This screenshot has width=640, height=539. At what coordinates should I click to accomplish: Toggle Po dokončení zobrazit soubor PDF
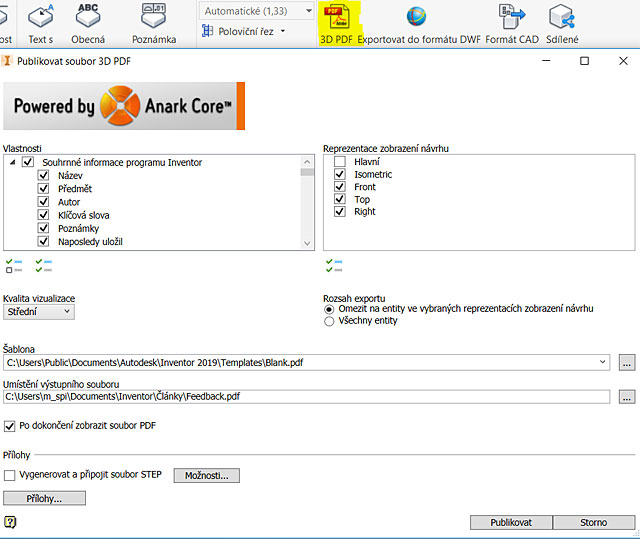click(10, 426)
